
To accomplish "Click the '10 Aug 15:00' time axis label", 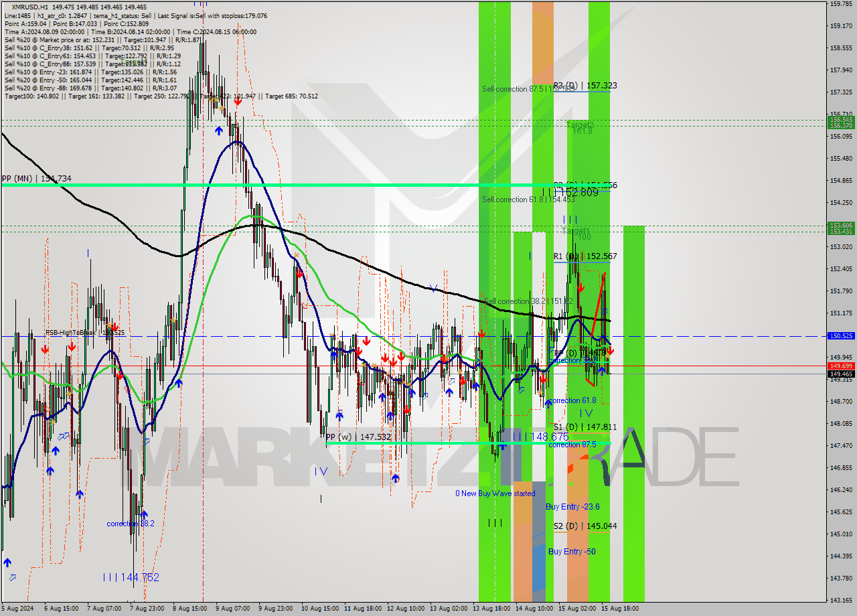I will point(319,609).
